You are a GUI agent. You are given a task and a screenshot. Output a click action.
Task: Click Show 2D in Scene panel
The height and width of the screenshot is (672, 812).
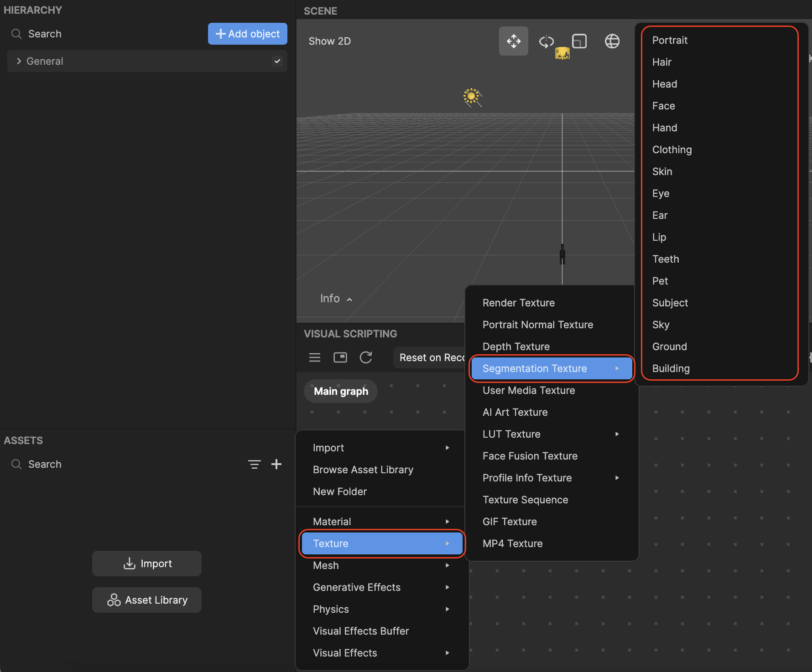pos(330,41)
